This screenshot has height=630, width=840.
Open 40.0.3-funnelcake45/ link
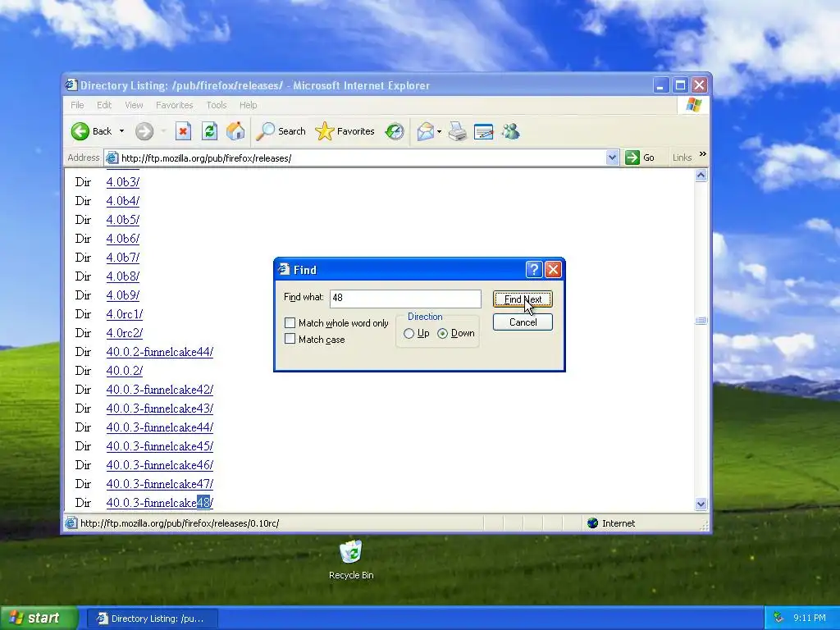pos(160,446)
